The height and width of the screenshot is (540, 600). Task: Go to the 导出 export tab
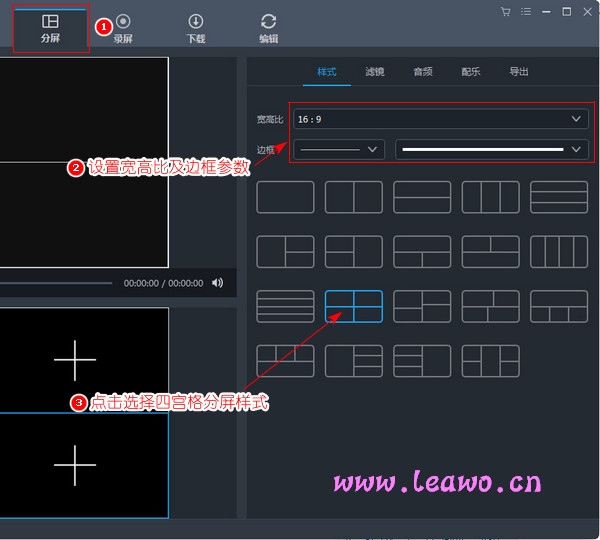[519, 72]
